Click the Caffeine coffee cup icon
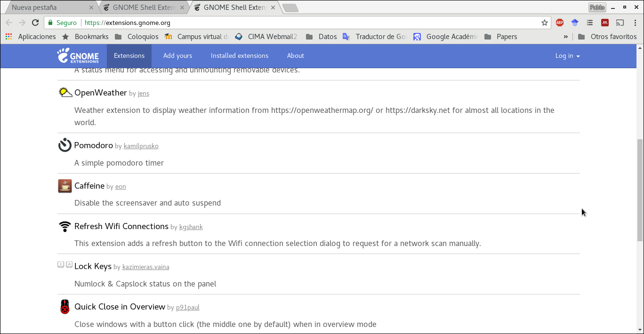Viewport: 644px width, 334px height. 65,186
